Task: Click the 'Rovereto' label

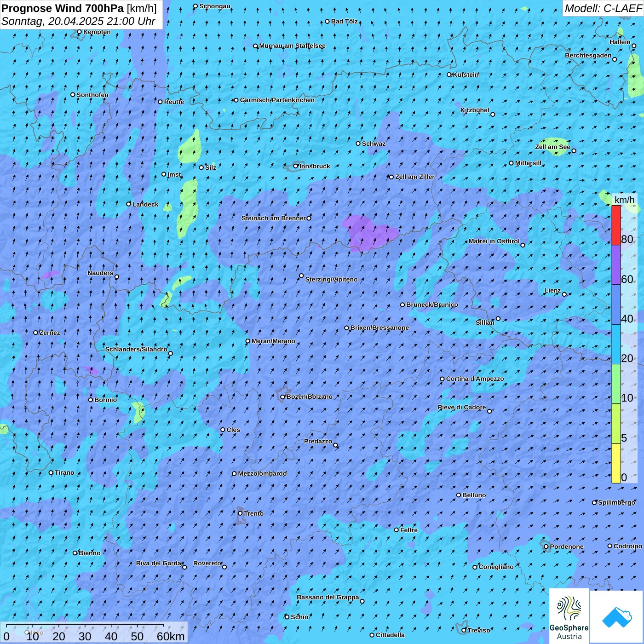Action: click(x=207, y=563)
